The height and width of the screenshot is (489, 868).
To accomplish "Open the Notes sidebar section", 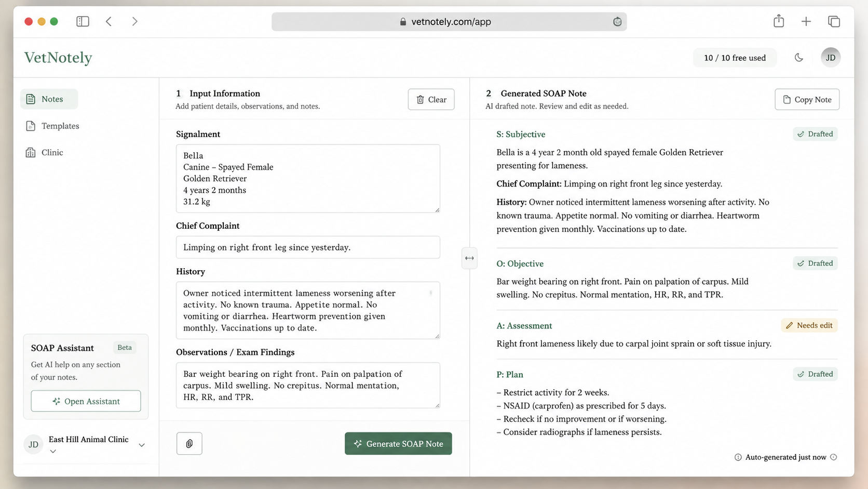I will pyautogui.click(x=49, y=99).
